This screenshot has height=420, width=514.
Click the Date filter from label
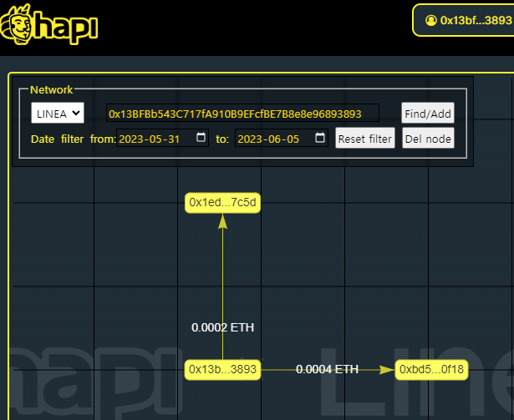point(74,139)
